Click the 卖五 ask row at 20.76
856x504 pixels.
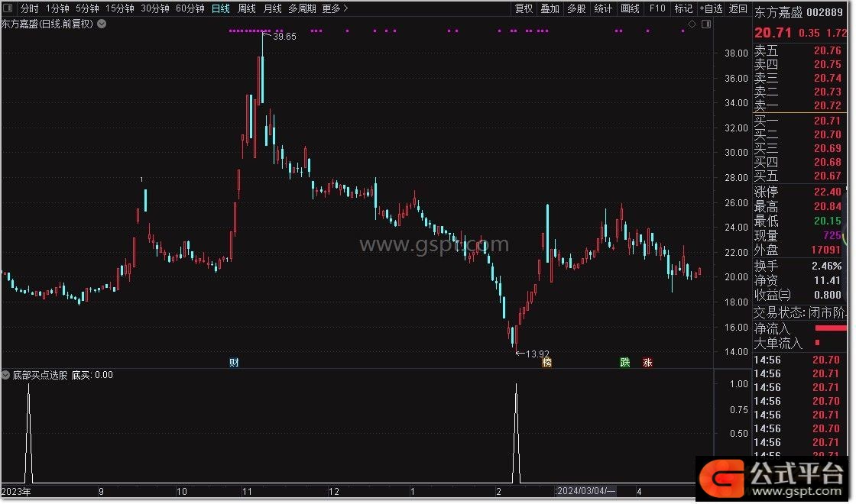point(798,50)
